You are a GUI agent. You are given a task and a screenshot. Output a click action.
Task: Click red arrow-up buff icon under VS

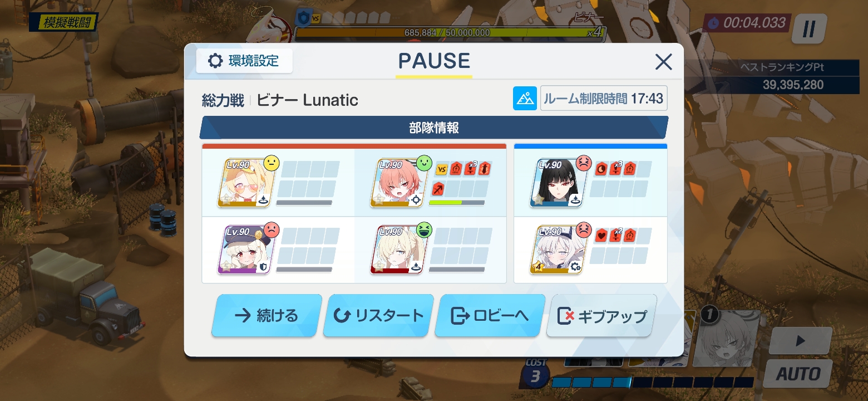coord(438,189)
